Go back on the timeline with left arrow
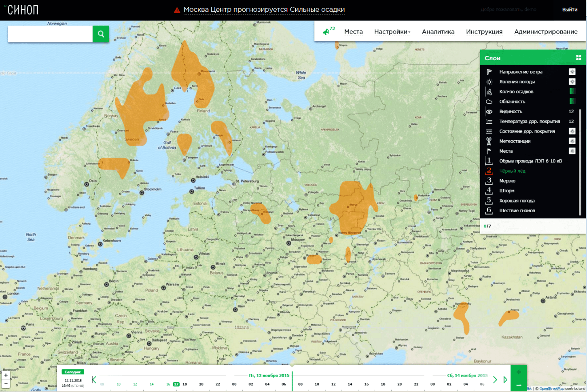587x392 pixels. 94,379
